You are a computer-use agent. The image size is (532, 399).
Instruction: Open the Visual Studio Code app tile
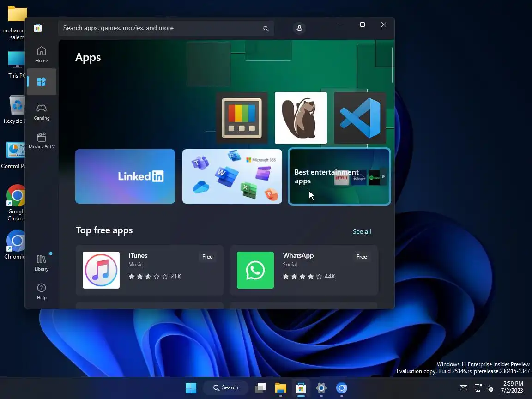360,118
